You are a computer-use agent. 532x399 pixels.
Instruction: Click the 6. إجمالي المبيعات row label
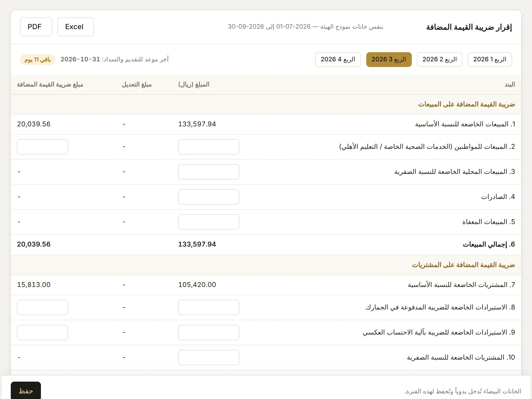point(489,244)
